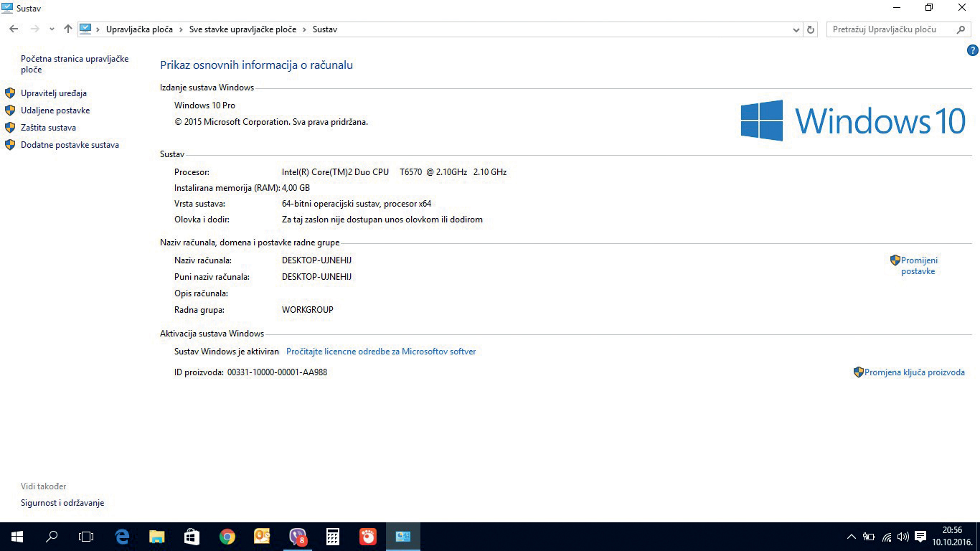Open 'Upravitelj uređaja' in the sidebar
Viewport: 980px width, 551px height.
coord(54,93)
